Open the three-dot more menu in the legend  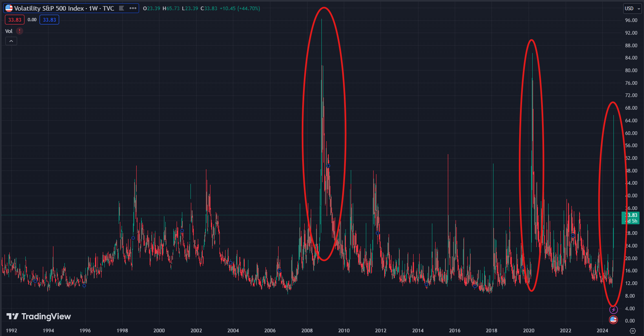[x=133, y=8]
